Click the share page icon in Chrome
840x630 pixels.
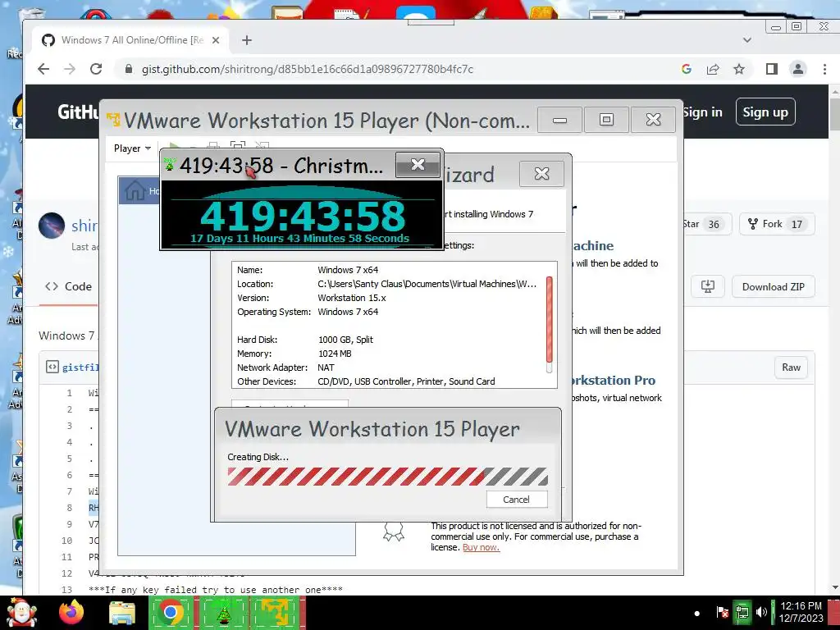[x=713, y=69]
